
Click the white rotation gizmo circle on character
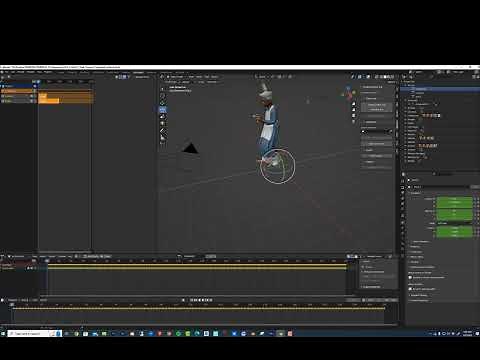pos(278,166)
